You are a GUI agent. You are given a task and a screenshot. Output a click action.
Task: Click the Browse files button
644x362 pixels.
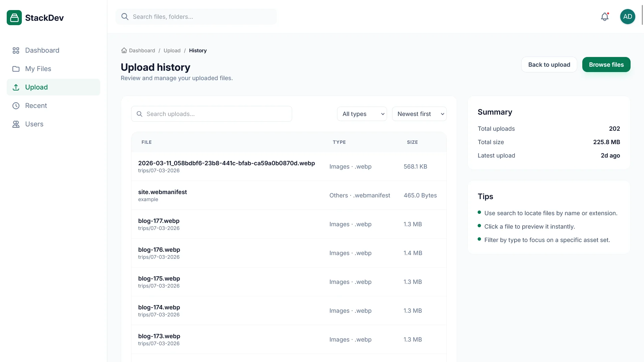606,65
